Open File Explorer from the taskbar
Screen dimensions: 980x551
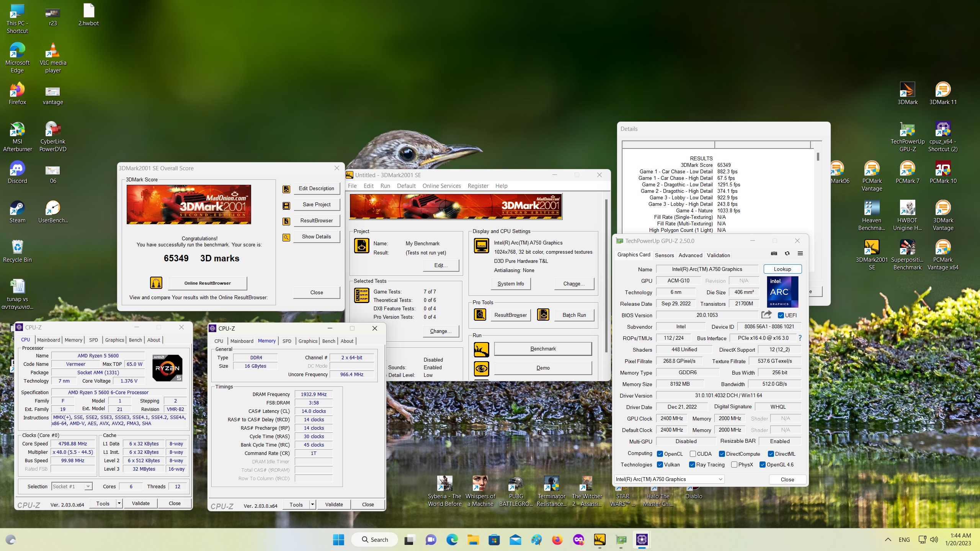click(x=473, y=540)
